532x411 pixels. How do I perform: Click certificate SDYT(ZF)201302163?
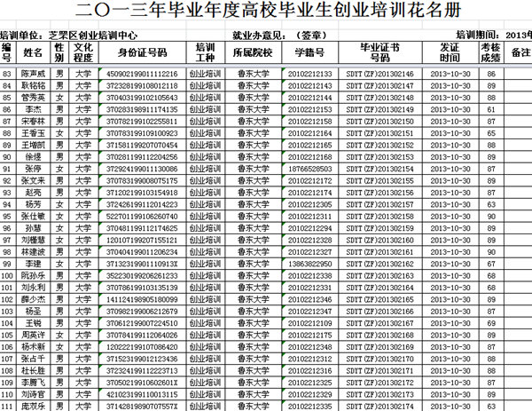coord(380,275)
